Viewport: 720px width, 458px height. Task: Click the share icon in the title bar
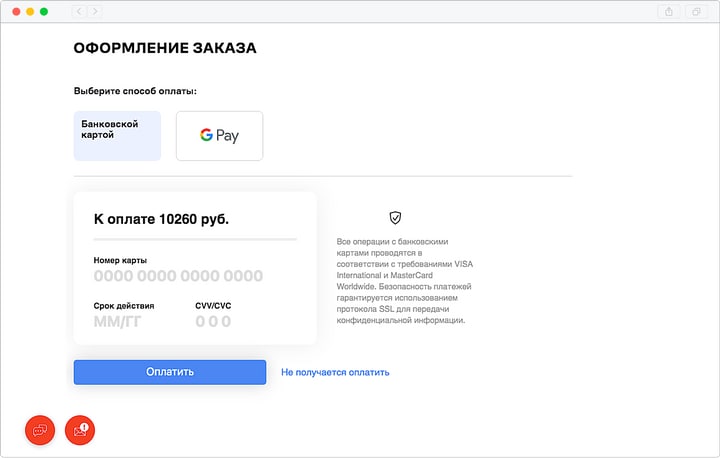pos(669,11)
